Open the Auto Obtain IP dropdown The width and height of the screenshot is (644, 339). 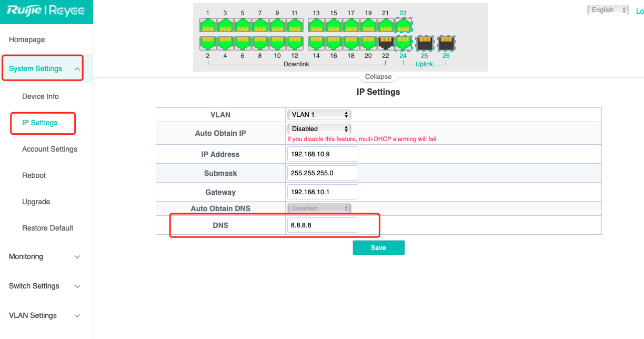pyautogui.click(x=319, y=128)
